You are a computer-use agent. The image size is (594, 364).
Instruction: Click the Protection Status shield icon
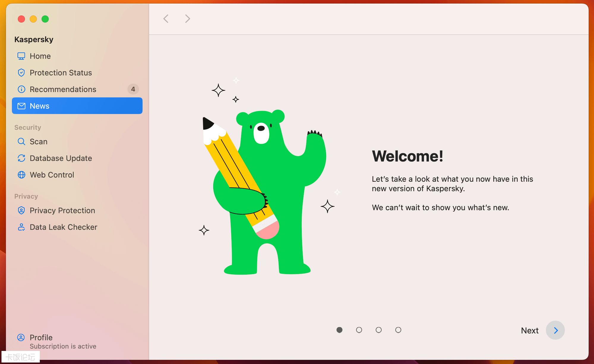21,73
